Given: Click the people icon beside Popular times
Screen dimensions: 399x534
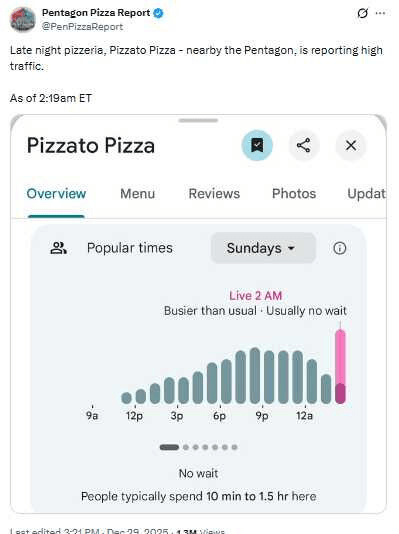Looking at the screenshot, I should [58, 248].
